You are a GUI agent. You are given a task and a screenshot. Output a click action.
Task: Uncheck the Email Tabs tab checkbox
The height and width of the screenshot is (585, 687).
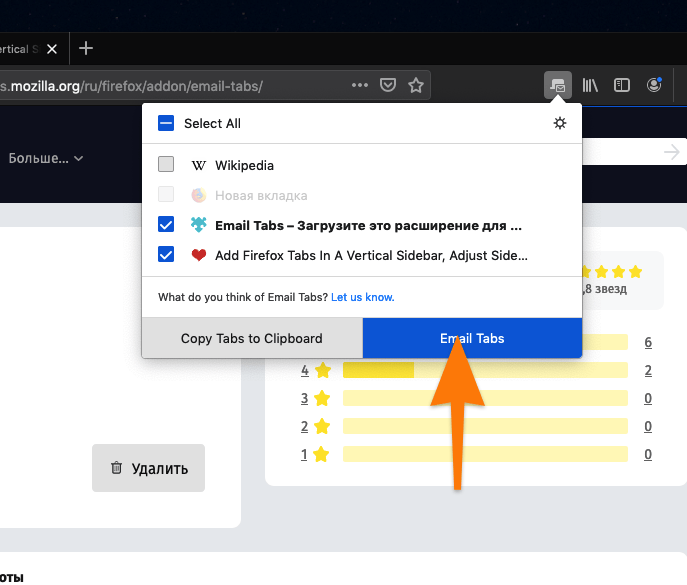[x=166, y=224]
